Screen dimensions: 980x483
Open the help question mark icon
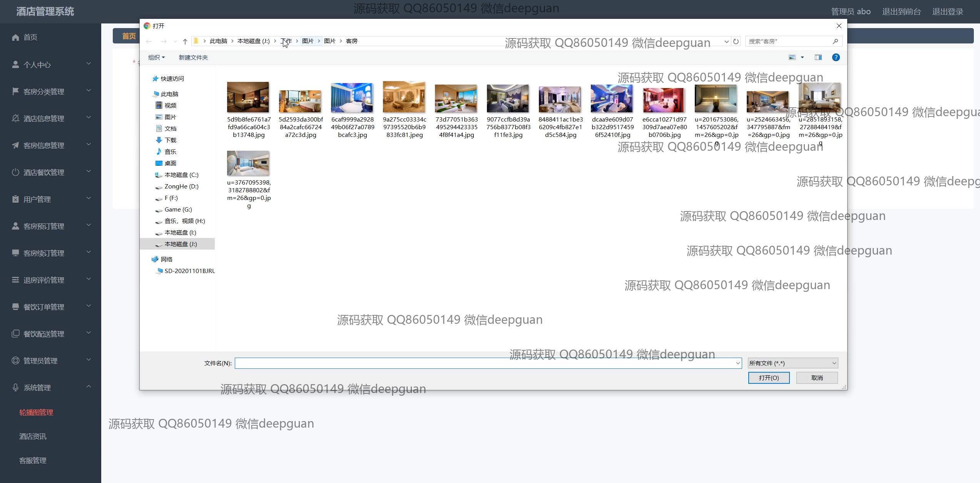[x=836, y=57]
